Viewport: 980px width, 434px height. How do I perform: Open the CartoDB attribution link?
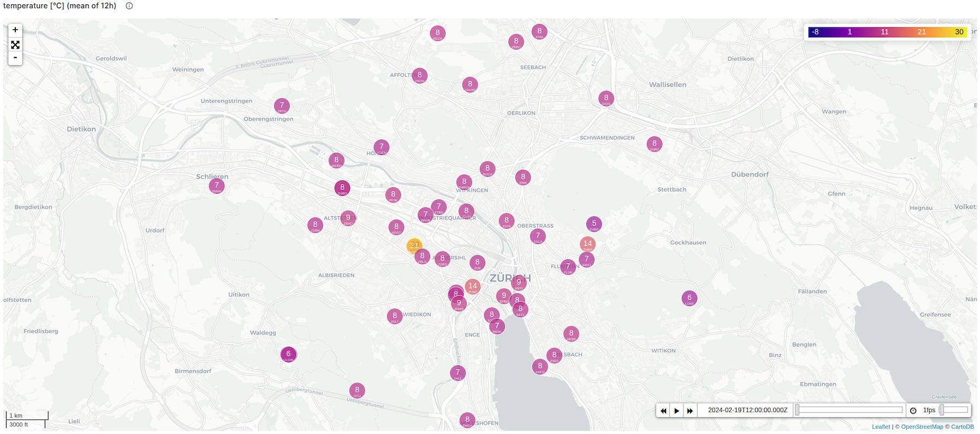(x=962, y=427)
